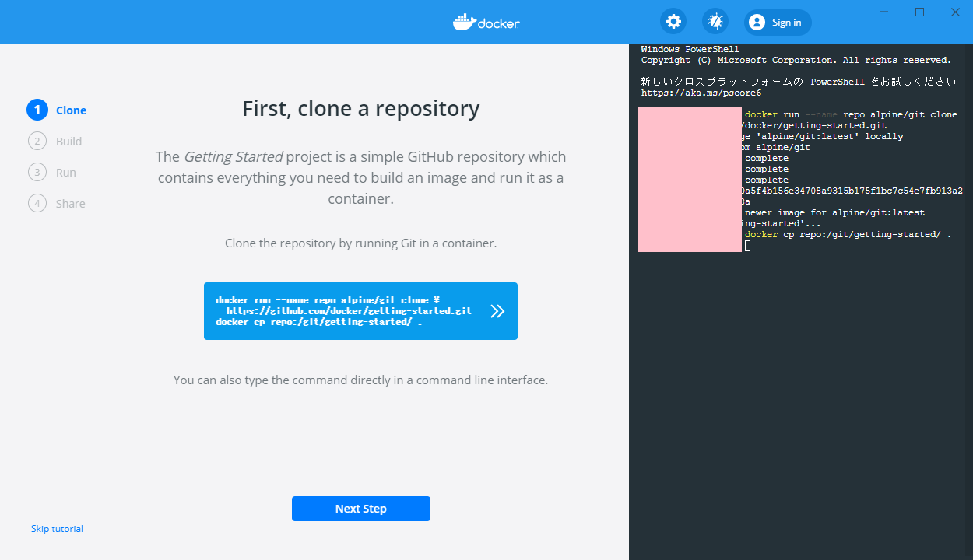Click the Next Step button
The width and height of the screenshot is (973, 560).
coord(361,509)
